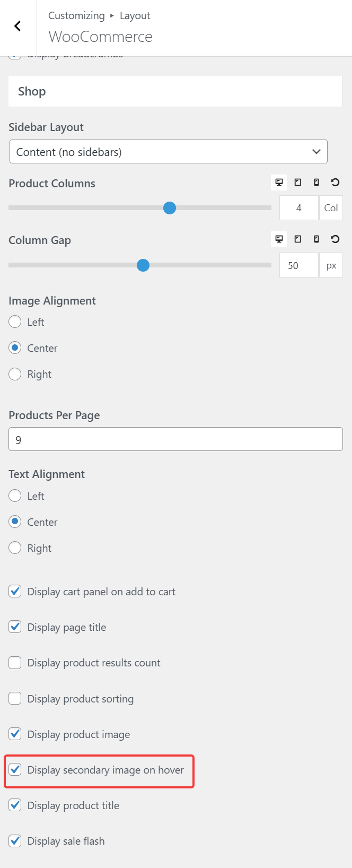Set Image Alignment to Left
Image resolution: width=352 pixels, height=868 pixels.
point(15,322)
